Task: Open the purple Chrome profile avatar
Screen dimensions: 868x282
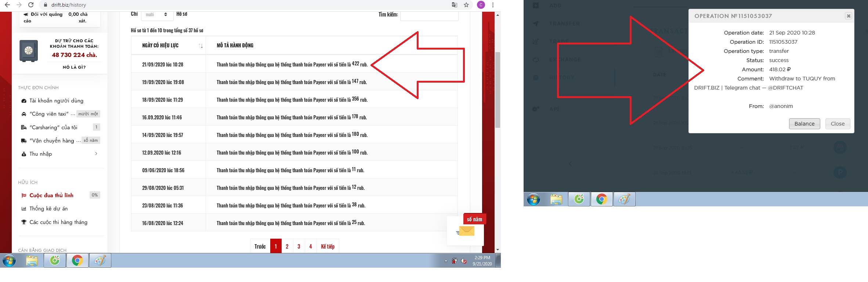Action: pyautogui.click(x=481, y=5)
